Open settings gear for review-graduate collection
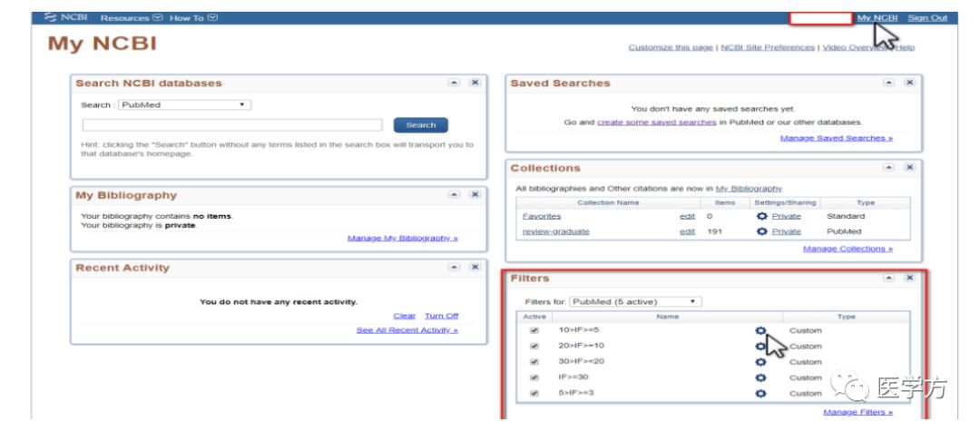The image size is (980, 431). (x=761, y=231)
